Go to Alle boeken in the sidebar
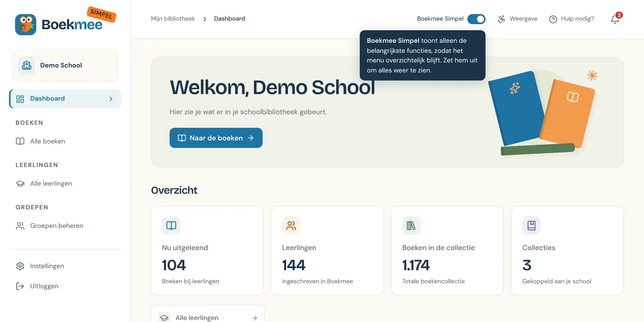The width and height of the screenshot is (644, 322). tap(65, 141)
